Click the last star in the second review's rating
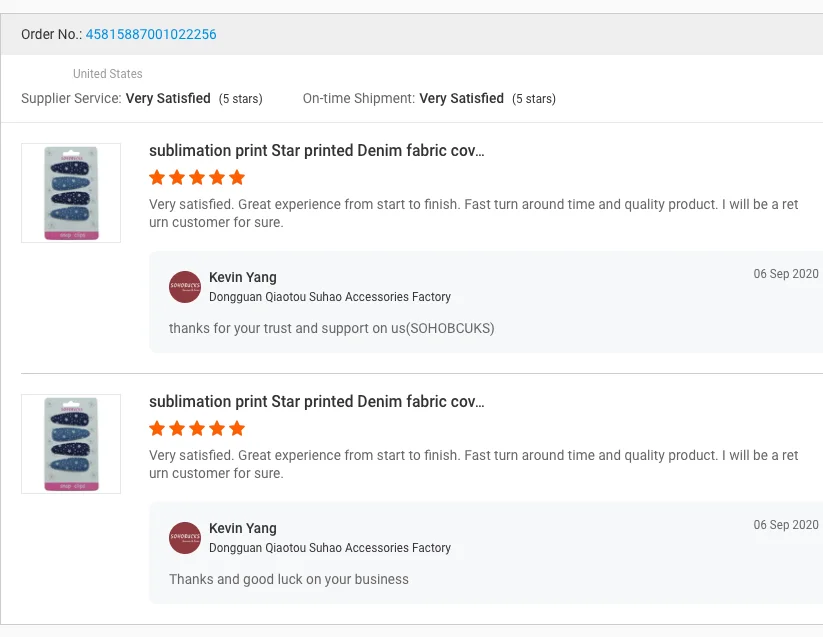This screenshot has width=823, height=637. 237,429
